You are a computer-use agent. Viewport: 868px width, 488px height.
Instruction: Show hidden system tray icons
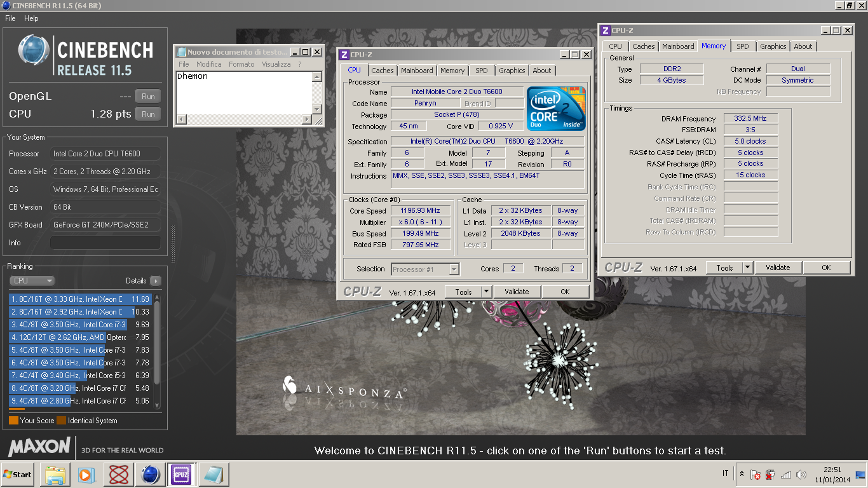pyautogui.click(x=742, y=475)
